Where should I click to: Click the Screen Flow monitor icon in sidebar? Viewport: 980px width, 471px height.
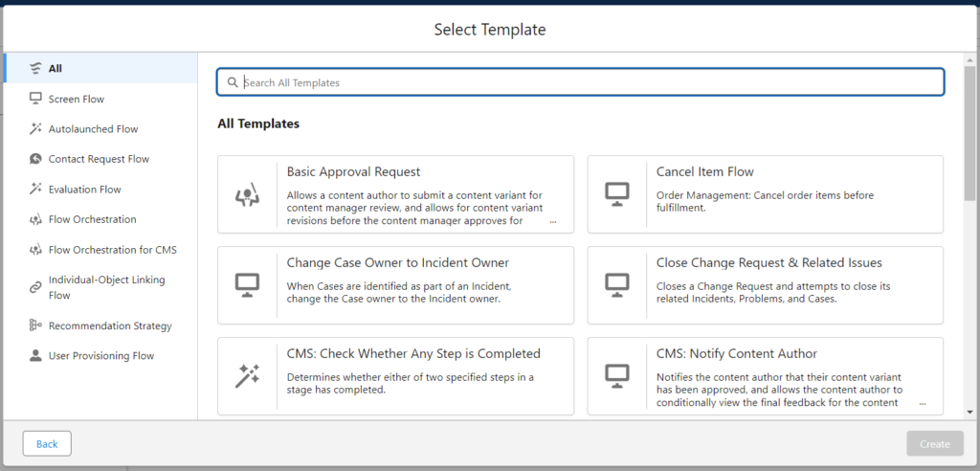(x=35, y=99)
